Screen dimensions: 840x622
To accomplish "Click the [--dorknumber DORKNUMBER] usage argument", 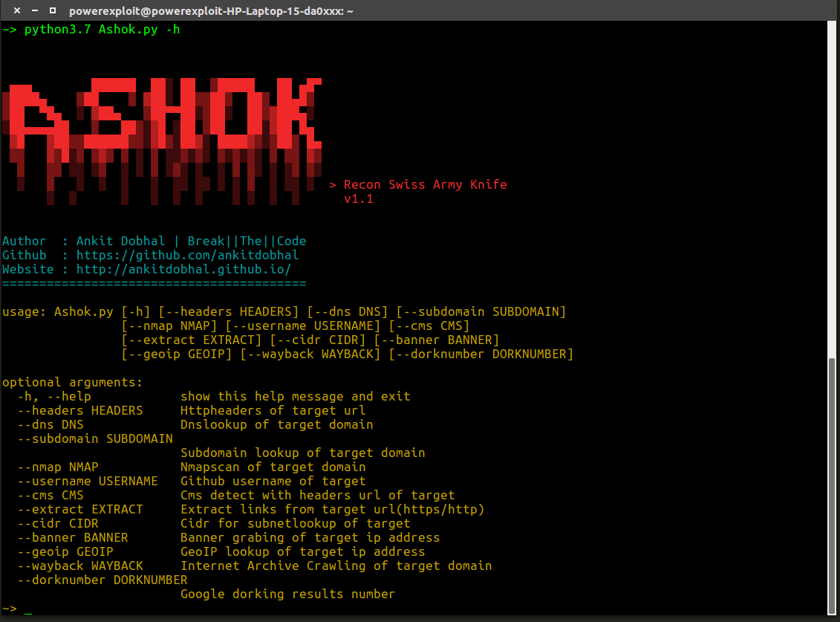I will tap(481, 354).
